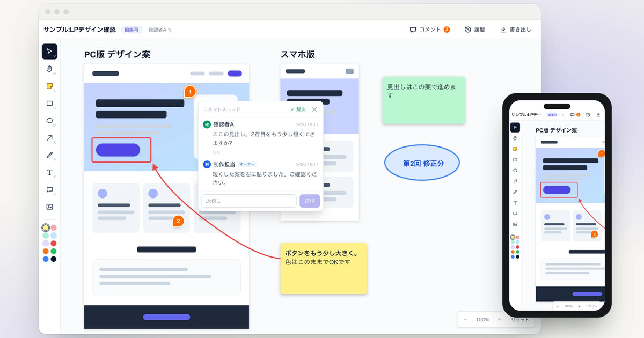Screen dimensions: 644x338
Task: Open the コメント panel in the desktop header
Action: [429, 30]
